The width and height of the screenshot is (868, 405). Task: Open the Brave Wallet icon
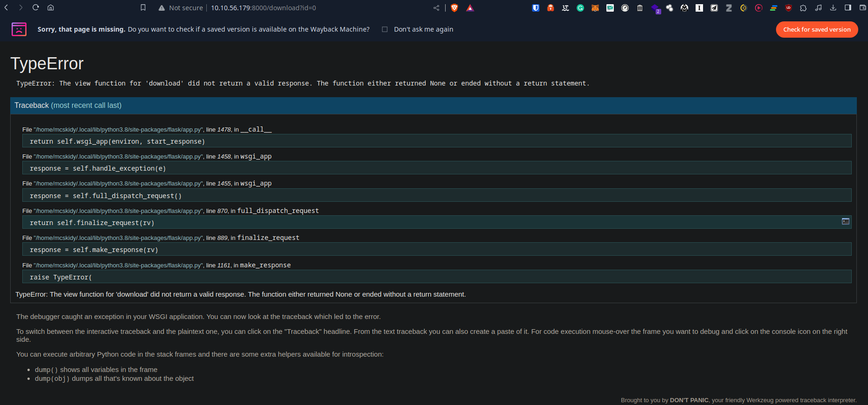[x=863, y=8]
